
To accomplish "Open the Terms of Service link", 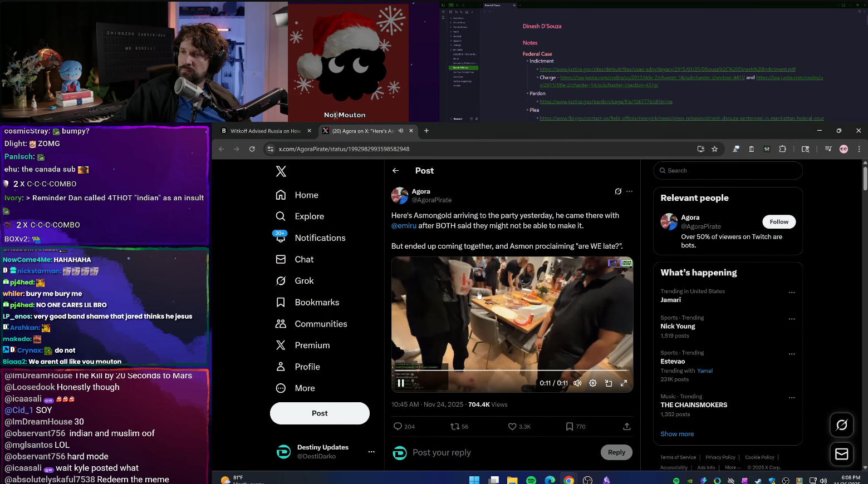I will [678, 457].
